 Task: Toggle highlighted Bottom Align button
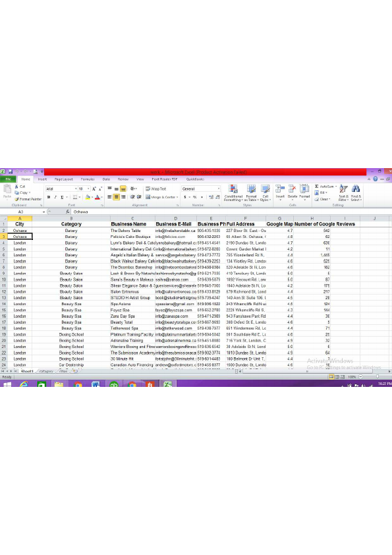pyautogui.click(x=123, y=189)
